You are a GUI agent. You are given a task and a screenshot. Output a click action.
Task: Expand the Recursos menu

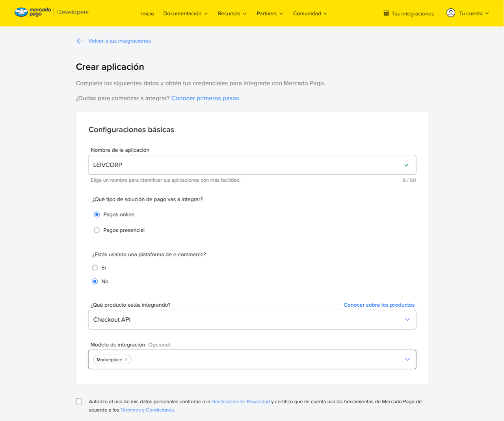pos(232,13)
